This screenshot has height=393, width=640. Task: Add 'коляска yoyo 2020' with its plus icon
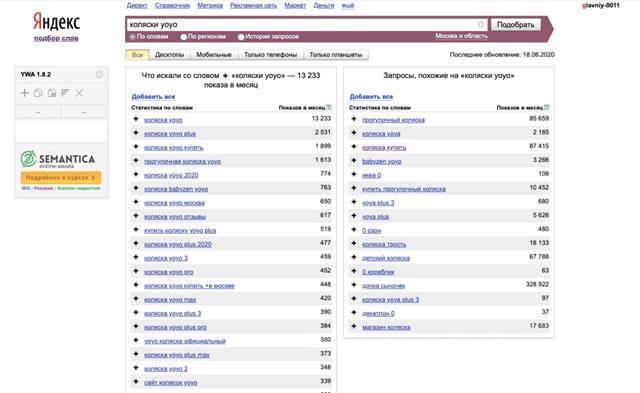coord(136,174)
